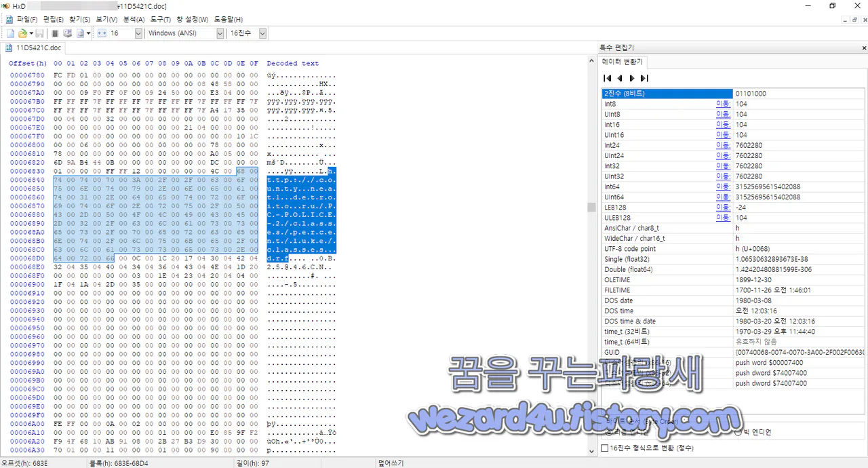Click the 이동 link for Int24
This screenshot has width=868, height=468.
tap(724, 145)
